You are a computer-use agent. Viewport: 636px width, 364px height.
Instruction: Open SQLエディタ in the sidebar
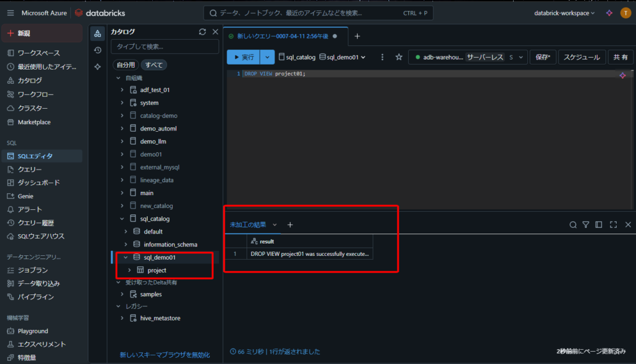[35, 156]
